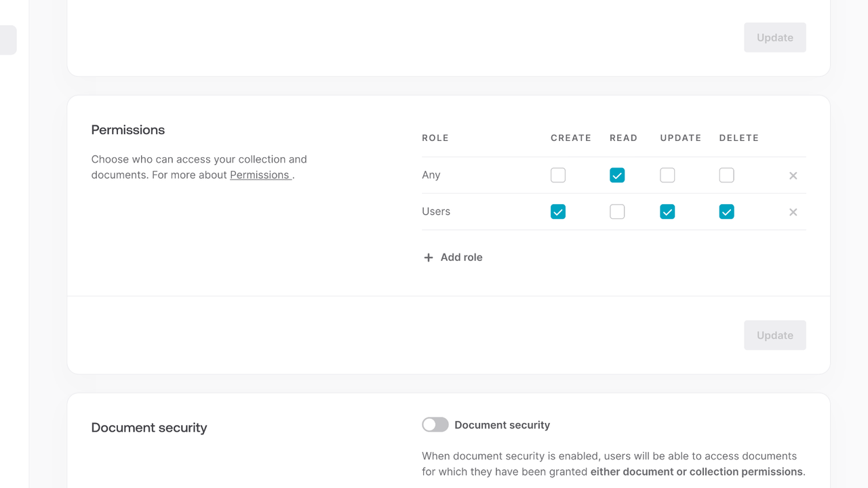Click the highlighted item in the left sidebar
This screenshot has height=488, width=868.
8,40
